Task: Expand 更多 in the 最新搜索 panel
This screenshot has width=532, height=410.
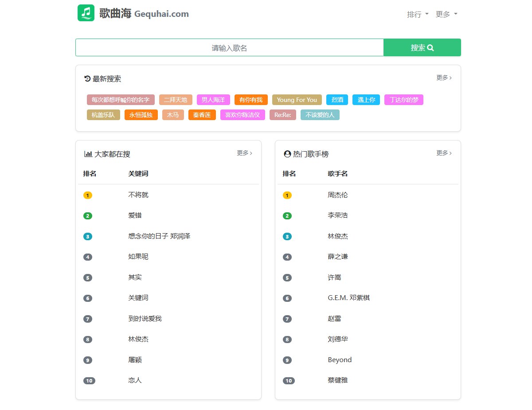Action: tap(444, 78)
